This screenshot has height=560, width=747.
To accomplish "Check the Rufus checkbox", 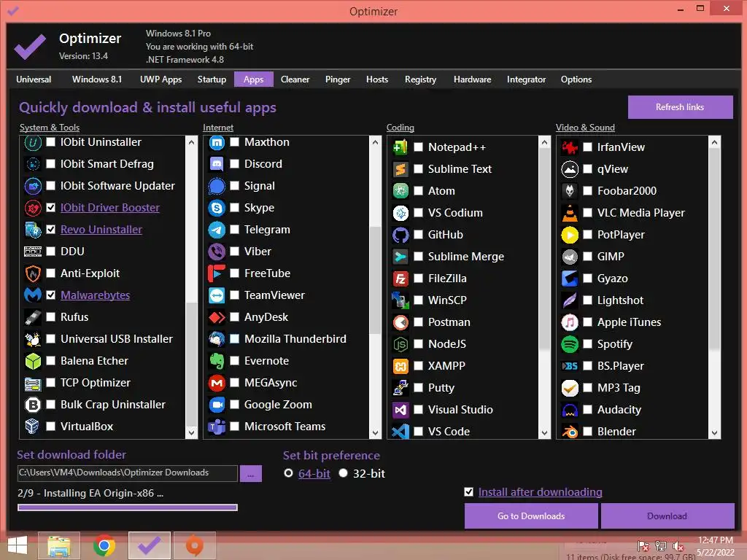I will click(50, 317).
